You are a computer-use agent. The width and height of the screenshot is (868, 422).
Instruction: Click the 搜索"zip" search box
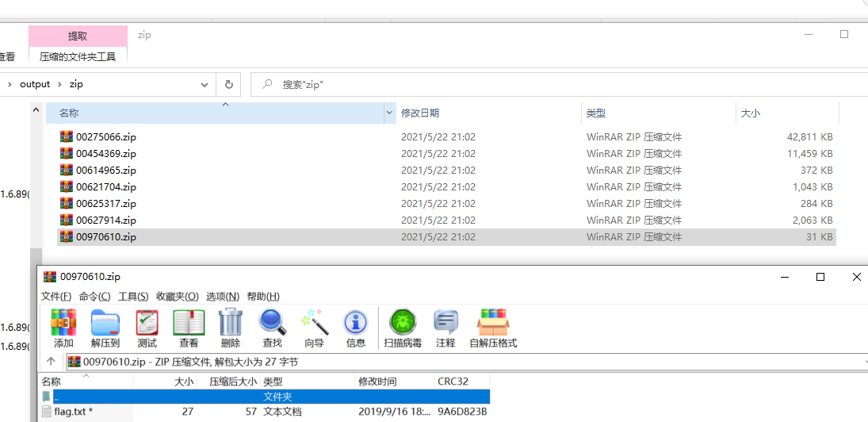point(559,85)
